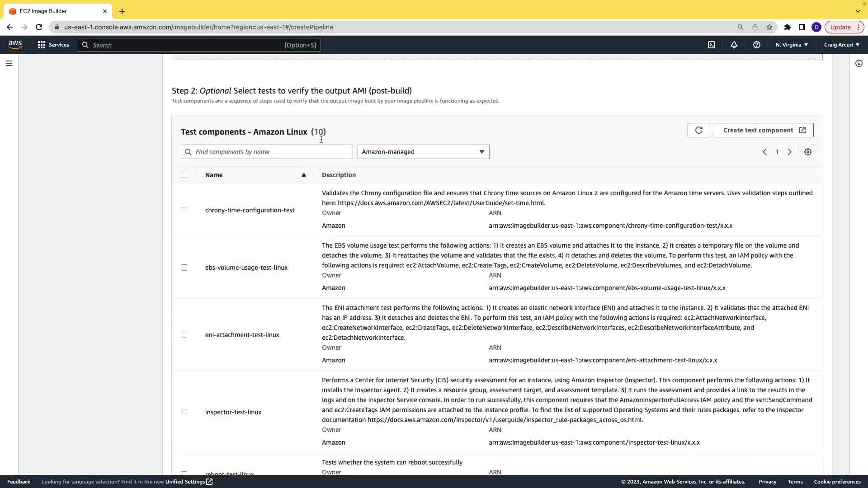Screen dimensions: 868x488
Task: Tick the inspector-test-linux checkbox
Action: (184, 412)
